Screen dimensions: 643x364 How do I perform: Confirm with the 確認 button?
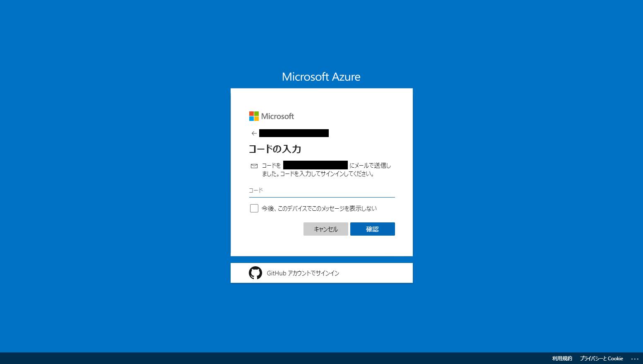[x=373, y=229]
